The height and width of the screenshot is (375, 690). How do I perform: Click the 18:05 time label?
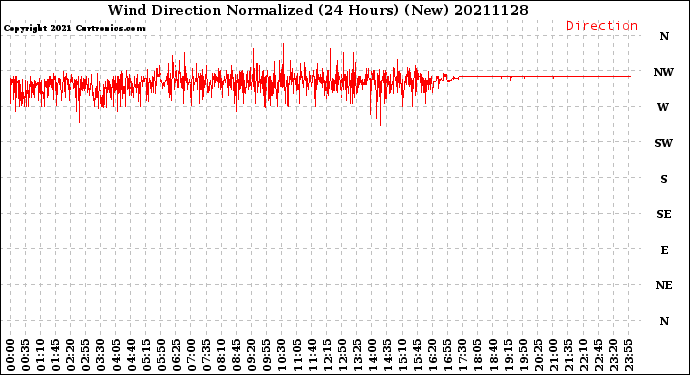(478, 355)
